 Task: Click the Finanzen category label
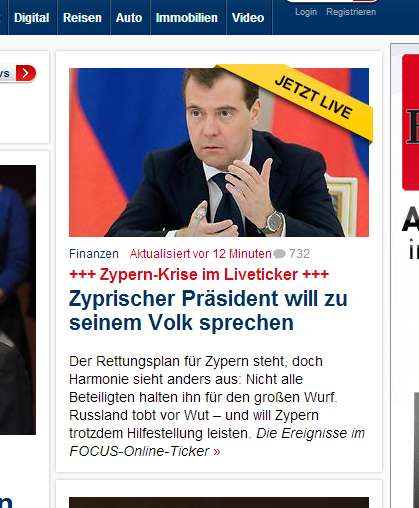pos(94,254)
